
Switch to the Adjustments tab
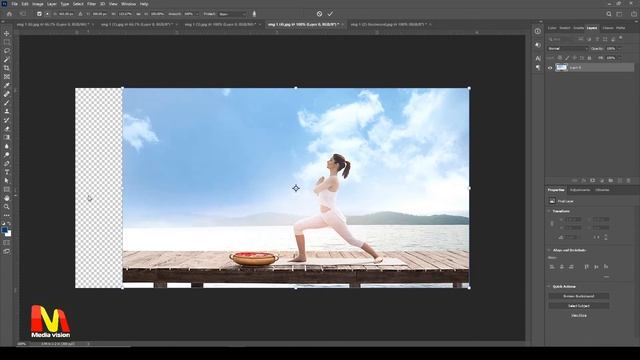[580, 190]
